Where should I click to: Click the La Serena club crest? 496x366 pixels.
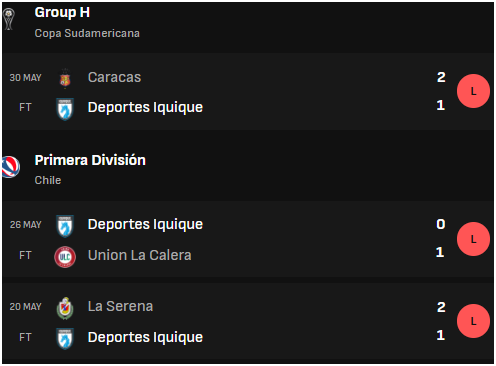(65, 308)
